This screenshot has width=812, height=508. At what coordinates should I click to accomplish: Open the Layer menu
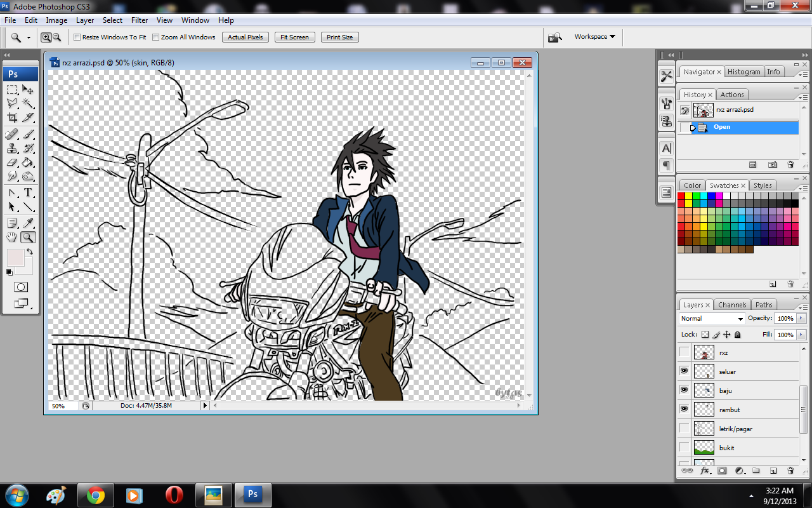click(85, 20)
